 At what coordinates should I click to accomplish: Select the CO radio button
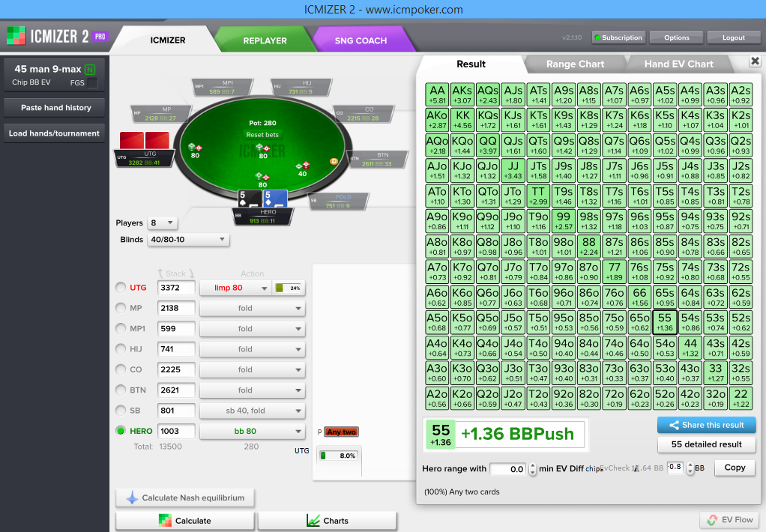(x=121, y=369)
